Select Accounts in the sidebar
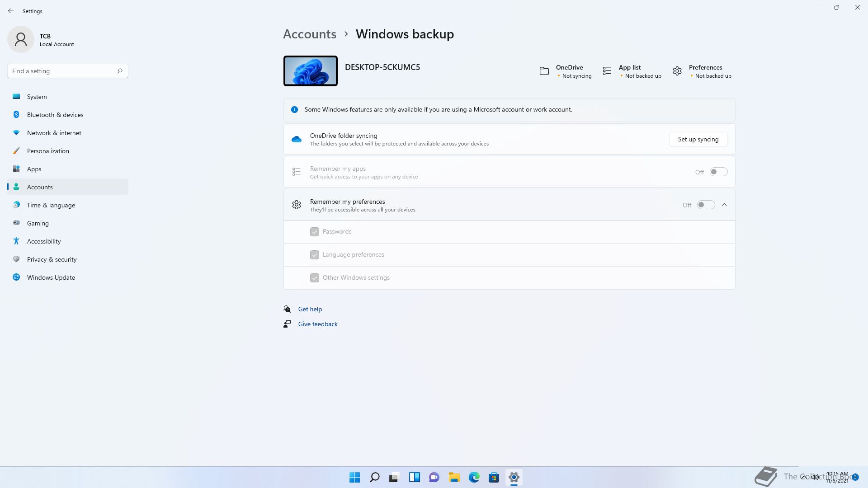The width and height of the screenshot is (868, 488). click(x=68, y=187)
